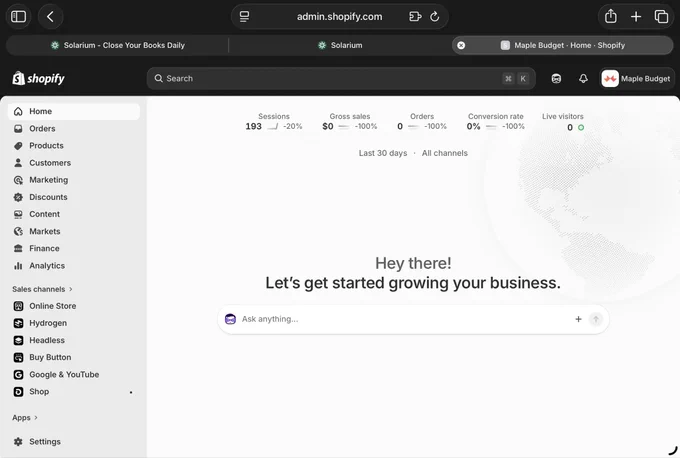The width and height of the screenshot is (680, 458).
Task: Click the plus attach icon in Ask box
Action: coord(578,319)
